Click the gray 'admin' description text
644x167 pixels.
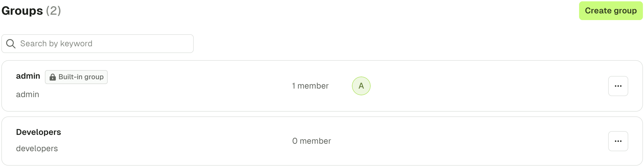(x=28, y=94)
